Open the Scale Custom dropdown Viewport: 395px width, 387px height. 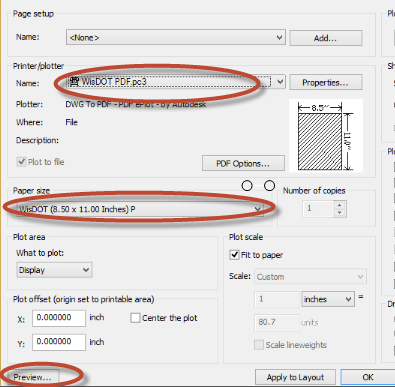click(310, 277)
